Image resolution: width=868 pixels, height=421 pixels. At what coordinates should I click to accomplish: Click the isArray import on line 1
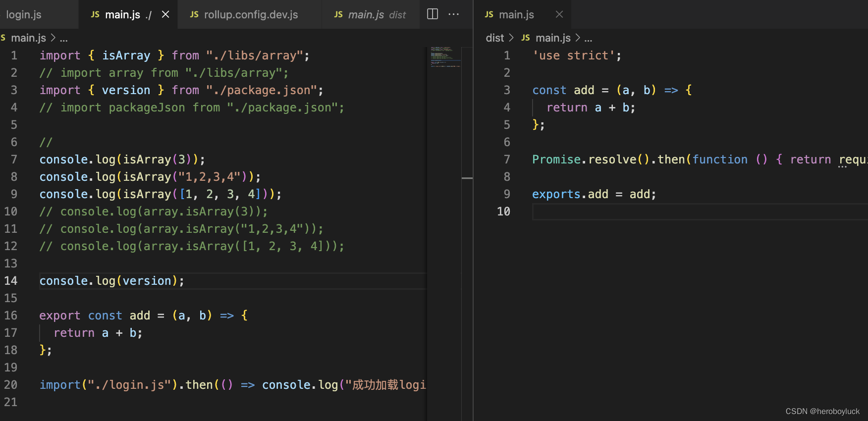[x=126, y=55]
